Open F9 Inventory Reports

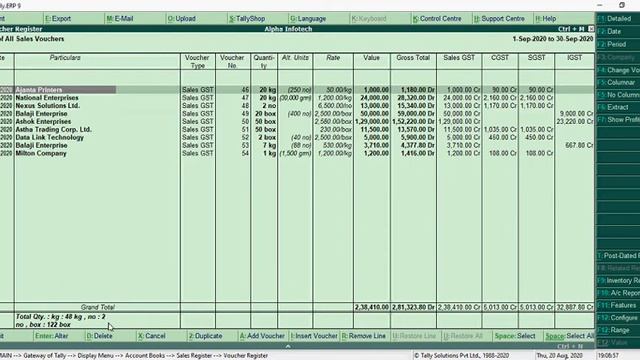coord(618,280)
